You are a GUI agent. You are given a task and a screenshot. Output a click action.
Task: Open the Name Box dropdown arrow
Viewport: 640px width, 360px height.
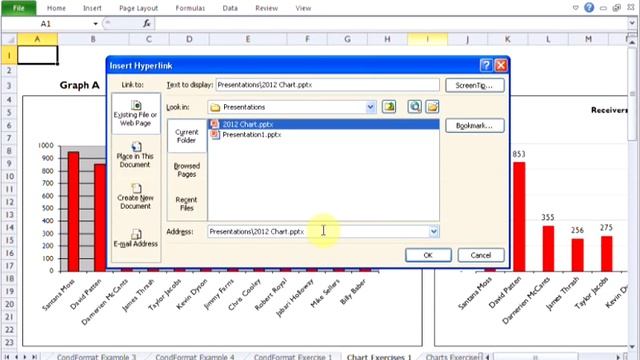tap(95, 24)
